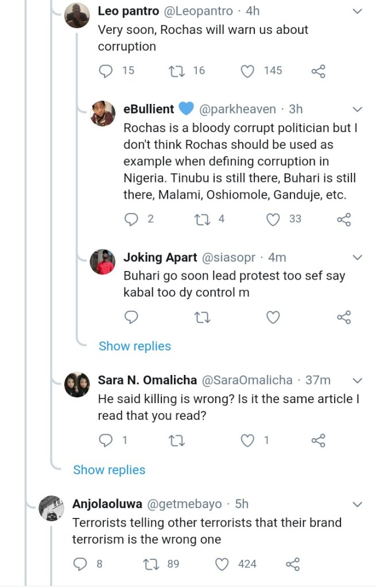The height and width of the screenshot is (588, 376).
Task: Show replies under Joking Apart's tweet
Action: pyautogui.click(x=135, y=346)
